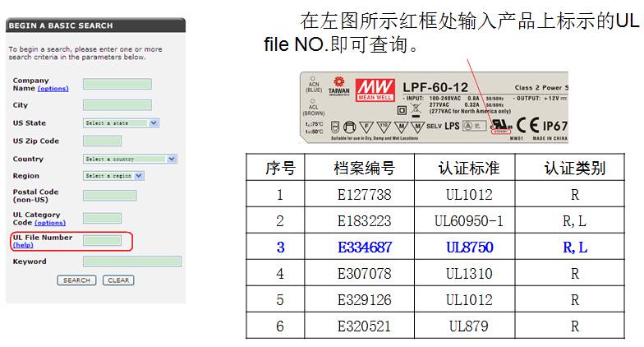The height and width of the screenshot is (347, 644).
Task: Click the F triangle symbol on label
Action: pos(366,127)
